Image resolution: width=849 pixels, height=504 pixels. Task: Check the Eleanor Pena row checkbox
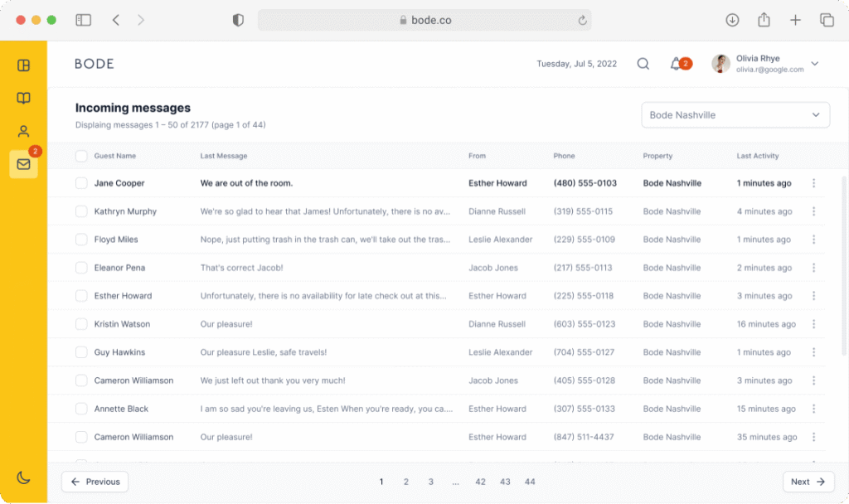81,268
